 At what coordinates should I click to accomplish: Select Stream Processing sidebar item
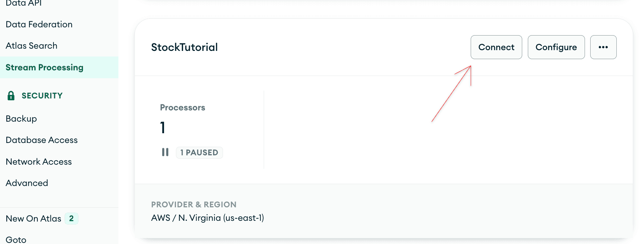click(x=44, y=67)
